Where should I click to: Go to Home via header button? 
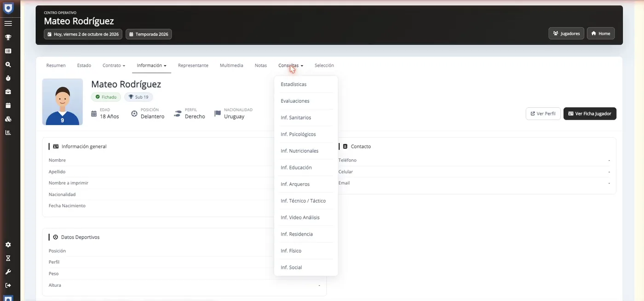601,33
